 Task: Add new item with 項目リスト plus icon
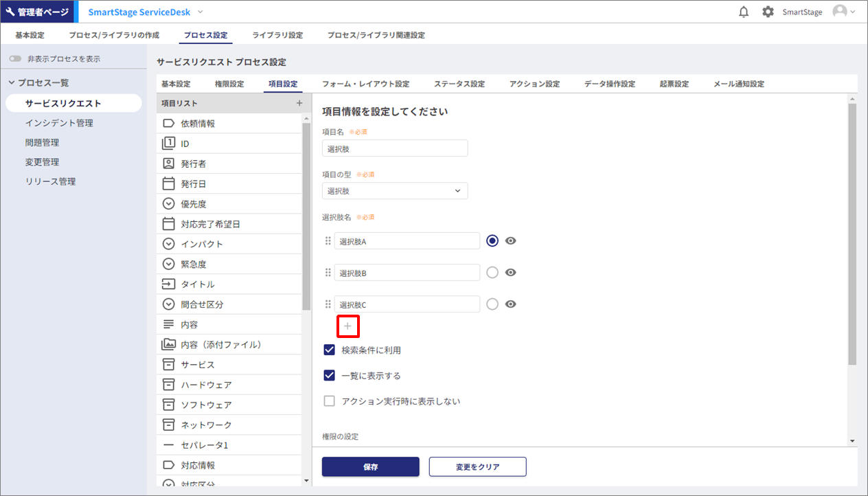[x=299, y=103]
